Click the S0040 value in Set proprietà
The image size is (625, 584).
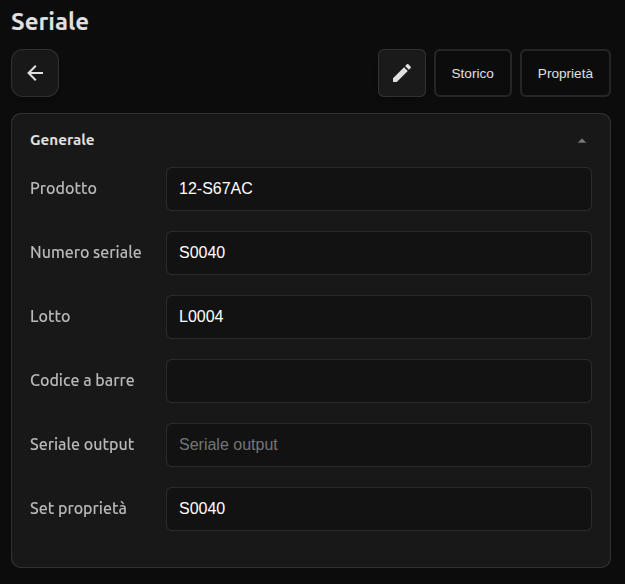point(202,509)
